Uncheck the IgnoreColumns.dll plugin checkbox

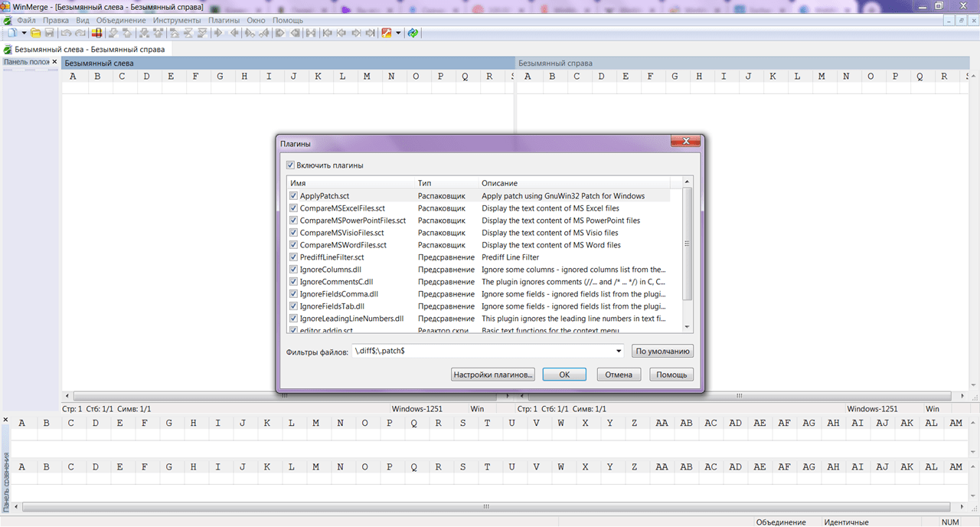[293, 270]
